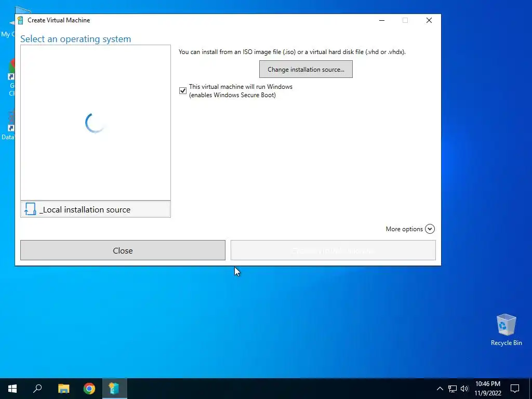Show hidden system tray icons
The width and height of the screenshot is (532, 399).
pos(440,389)
